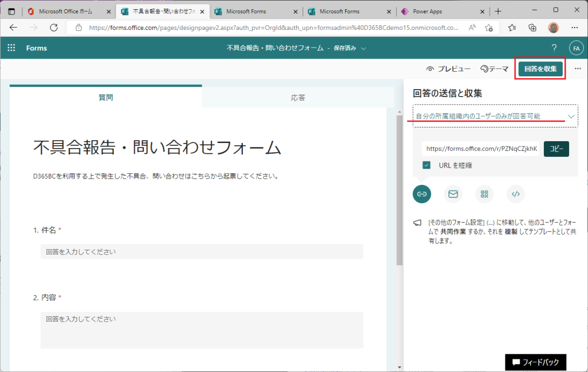
Task: Select the email invitation icon
Action: 453,194
